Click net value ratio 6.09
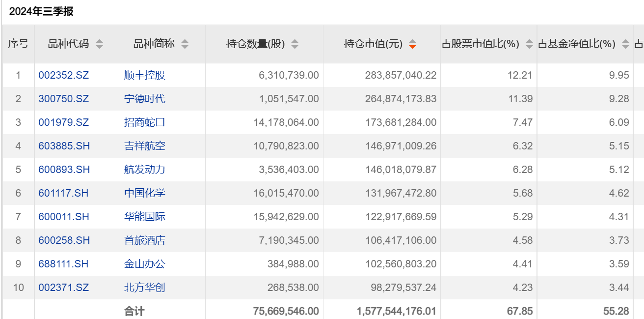Image resolution: width=644 pixels, height=319 pixels. tap(619, 122)
